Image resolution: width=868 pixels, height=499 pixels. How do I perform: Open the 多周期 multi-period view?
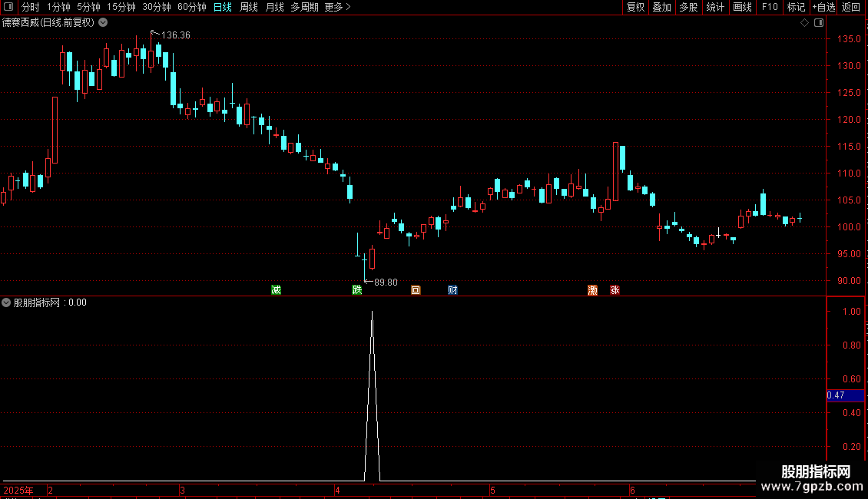(304, 7)
